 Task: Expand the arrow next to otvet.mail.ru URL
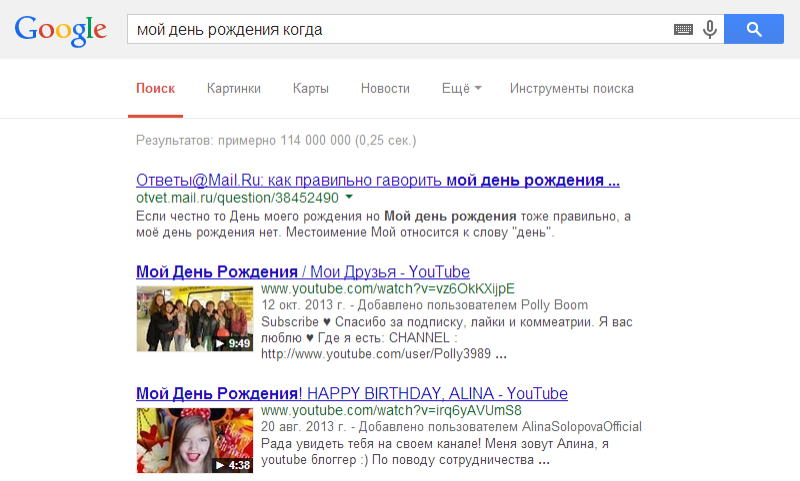coord(348,198)
